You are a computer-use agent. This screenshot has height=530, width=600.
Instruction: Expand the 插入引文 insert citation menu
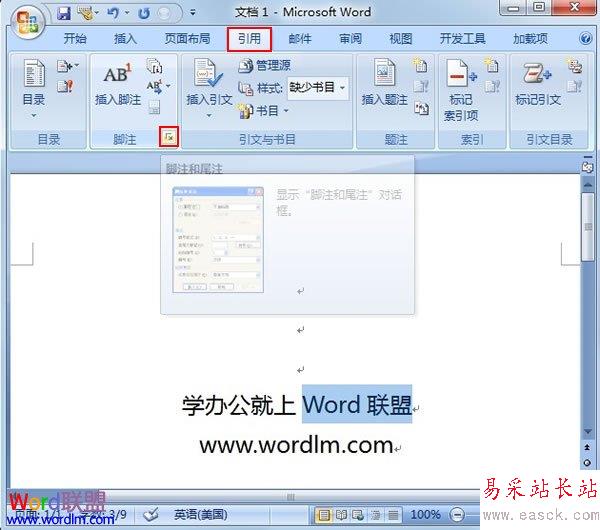(x=209, y=89)
